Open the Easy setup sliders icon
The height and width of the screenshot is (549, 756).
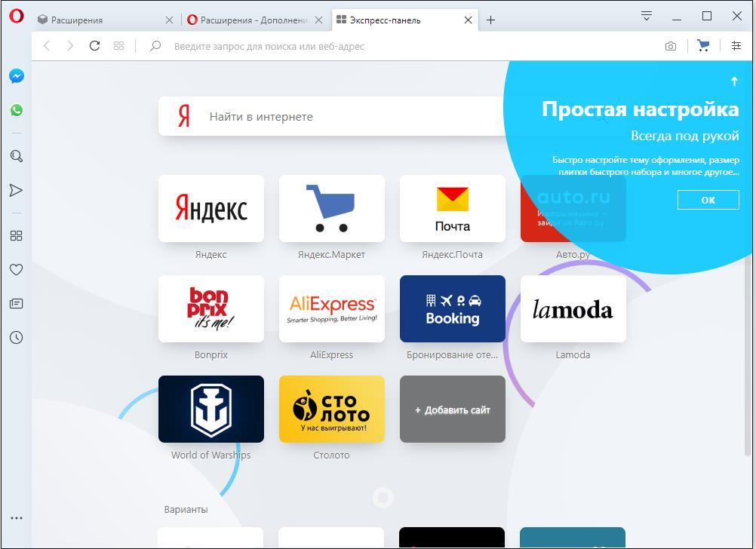[736, 46]
